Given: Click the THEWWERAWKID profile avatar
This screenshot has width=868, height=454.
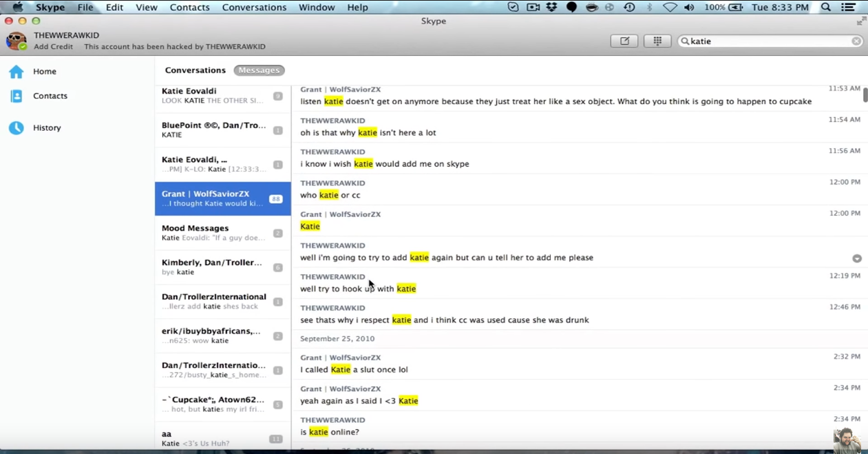Looking at the screenshot, I should click(x=16, y=41).
